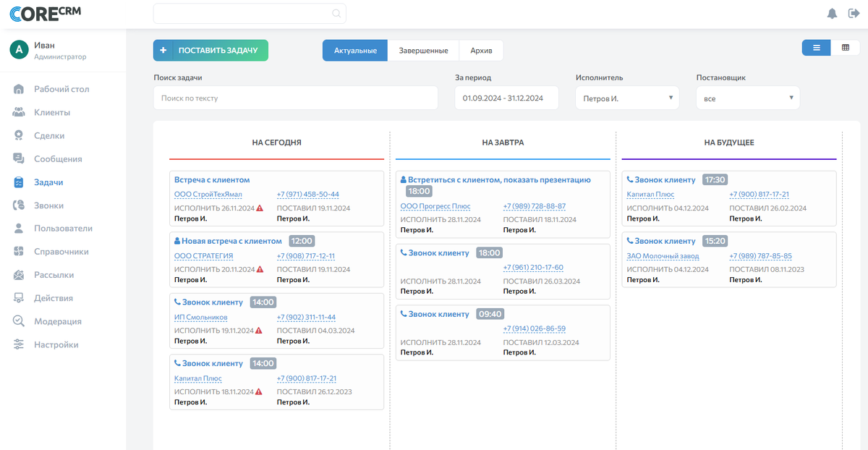Click the notifications bell icon
This screenshot has width=868, height=450.
tap(832, 14)
